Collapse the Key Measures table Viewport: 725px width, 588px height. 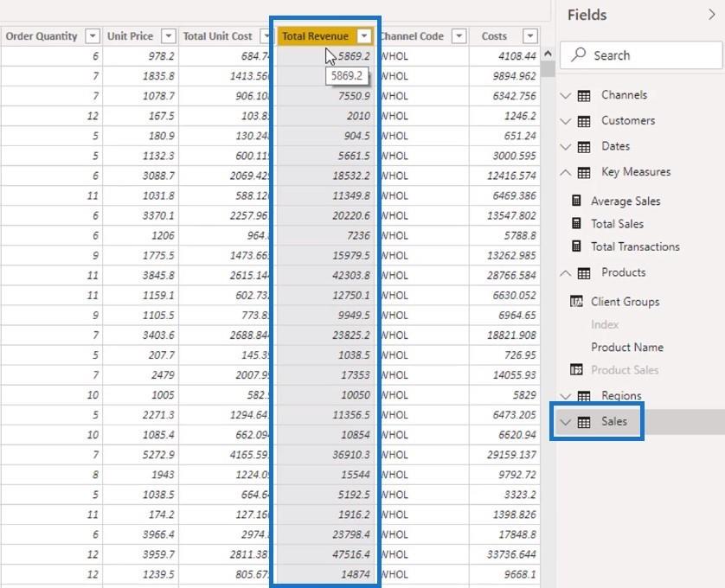566,172
